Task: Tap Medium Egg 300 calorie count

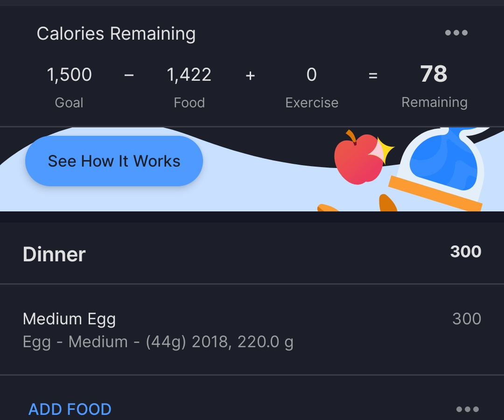Action: click(x=467, y=319)
